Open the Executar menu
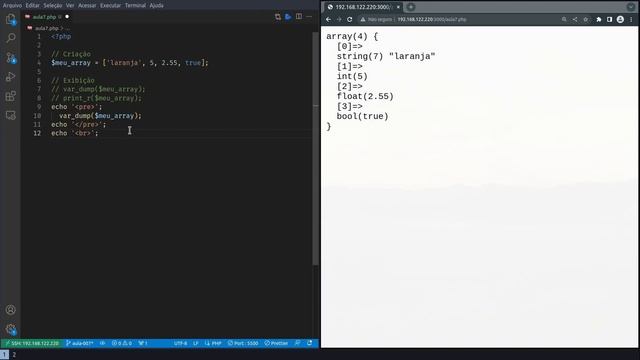The image size is (640, 360). tap(111, 5)
